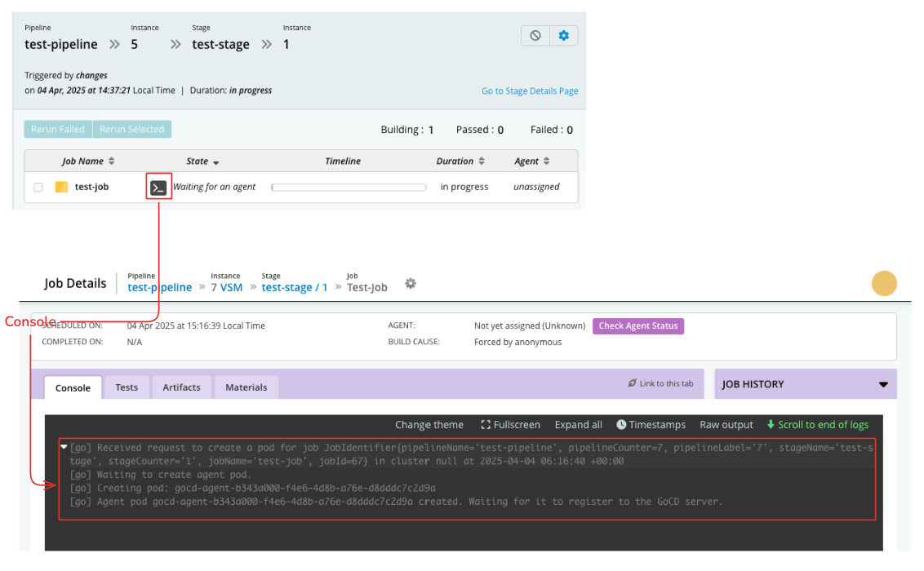Click the 'unassigned' agent cell

click(x=536, y=187)
